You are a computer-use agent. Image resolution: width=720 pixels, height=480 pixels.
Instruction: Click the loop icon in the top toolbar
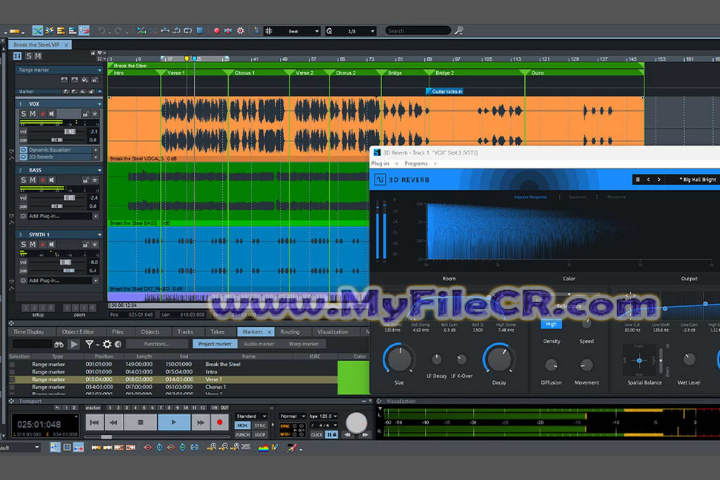click(188, 31)
